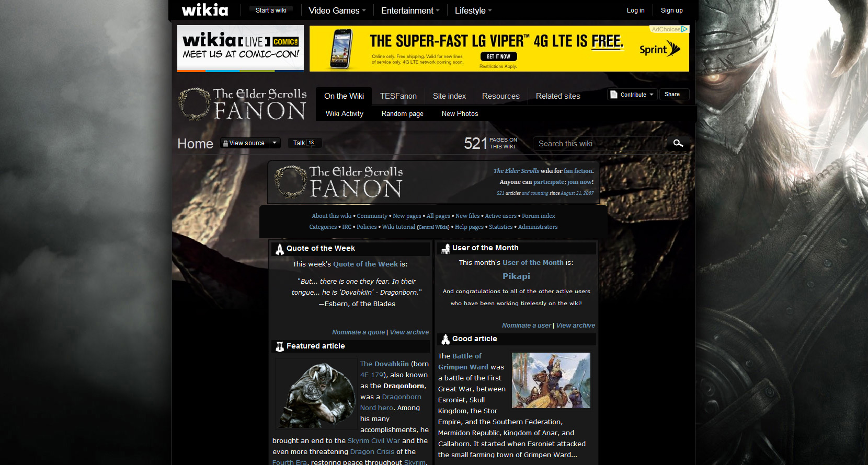
Task: Click Nominate a quote
Action: click(x=358, y=332)
